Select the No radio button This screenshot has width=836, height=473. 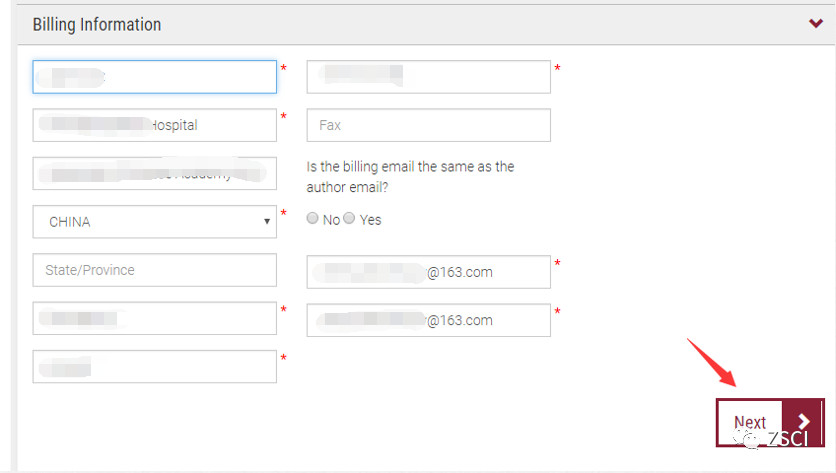[313, 219]
